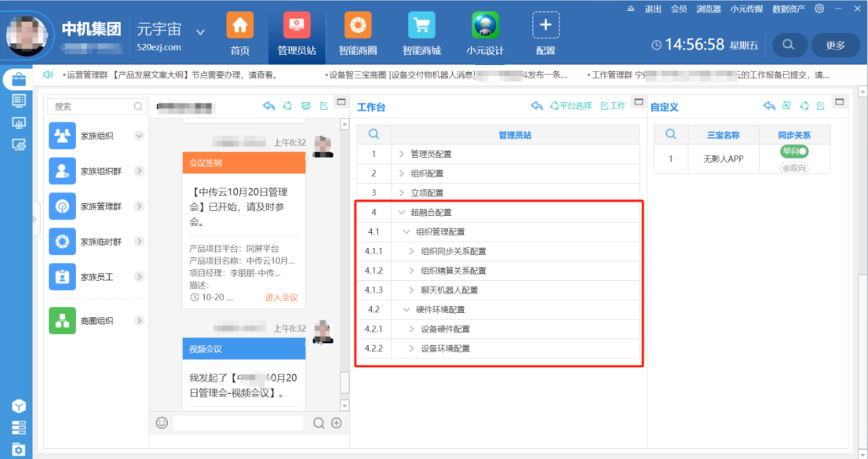Click 平台选择 button
Viewport: 868px width, 459px height.
click(571, 106)
